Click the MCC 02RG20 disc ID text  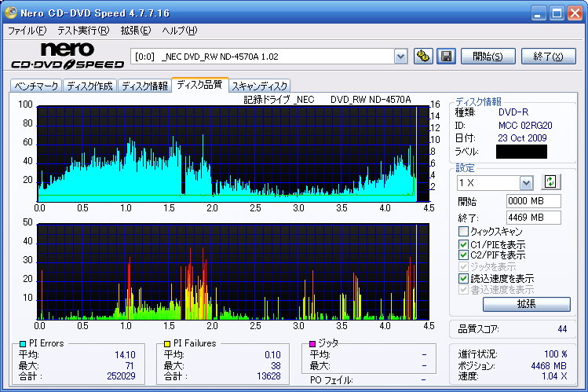click(x=525, y=125)
